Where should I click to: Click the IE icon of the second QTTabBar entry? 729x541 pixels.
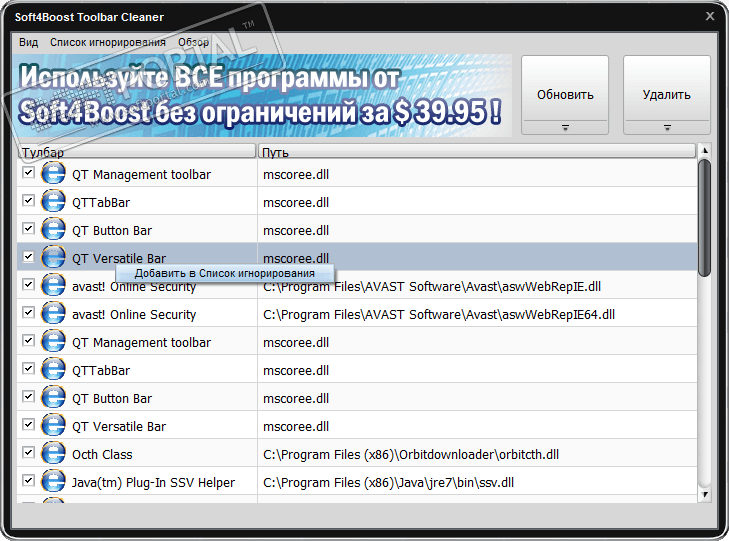point(53,369)
